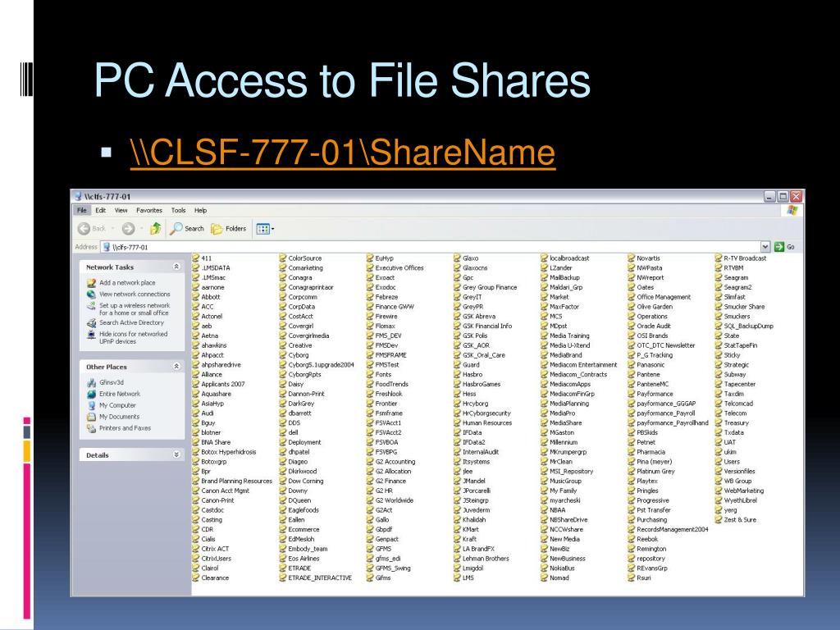Select the 411 share folder icon
The height and width of the screenshot is (630, 840).
coord(196,258)
